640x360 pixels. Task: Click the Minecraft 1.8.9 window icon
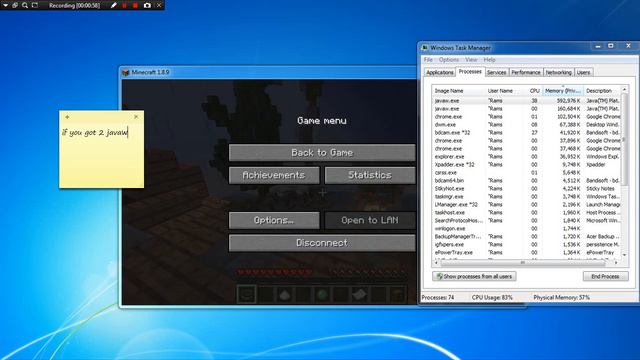pyautogui.click(x=126, y=72)
